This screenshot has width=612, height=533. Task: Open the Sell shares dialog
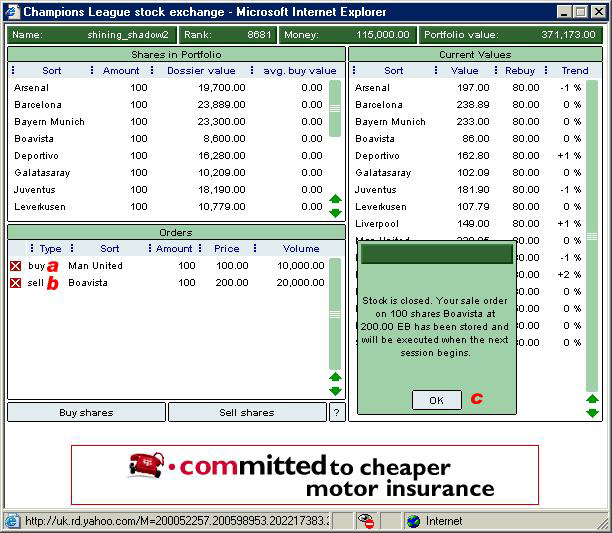click(247, 412)
